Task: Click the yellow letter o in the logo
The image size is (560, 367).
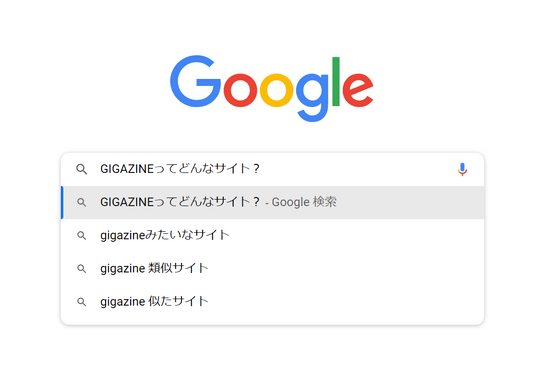Action: pyautogui.click(x=276, y=90)
